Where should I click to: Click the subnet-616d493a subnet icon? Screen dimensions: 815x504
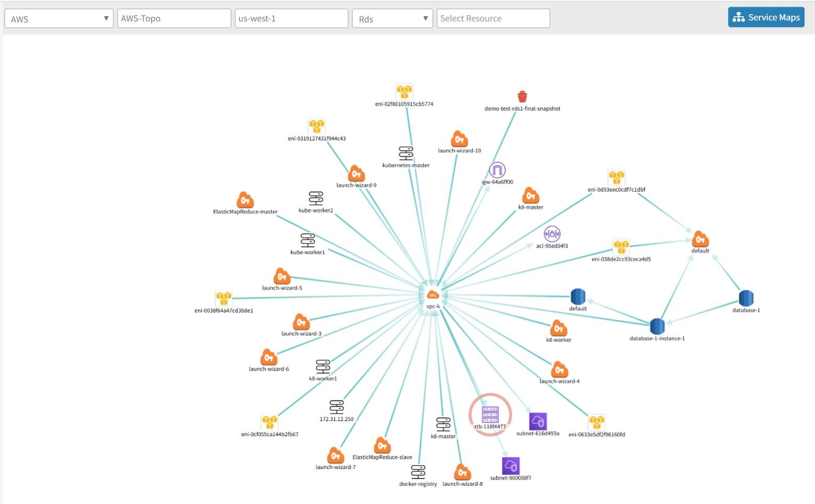538,420
